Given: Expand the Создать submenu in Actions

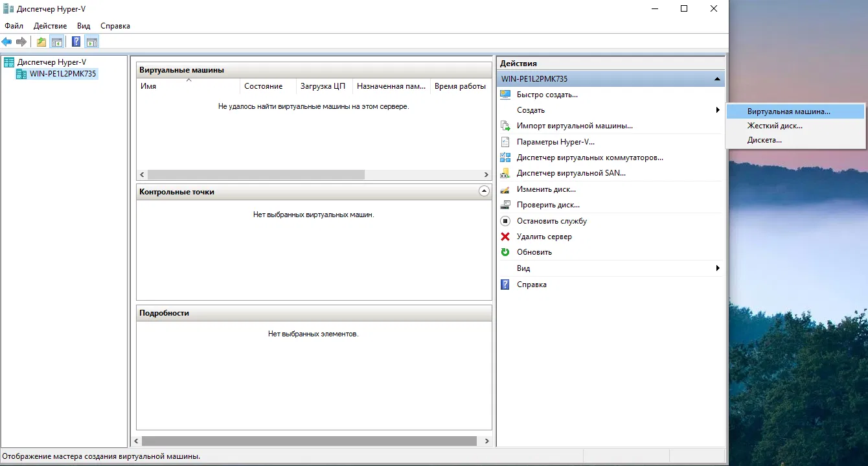Looking at the screenshot, I should (x=611, y=110).
